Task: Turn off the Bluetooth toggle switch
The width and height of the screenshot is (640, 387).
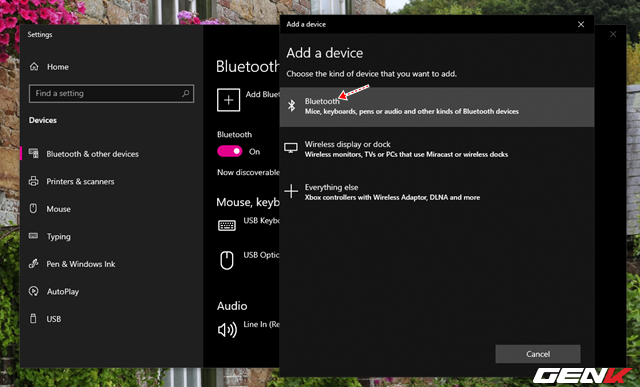Action: pos(229,151)
